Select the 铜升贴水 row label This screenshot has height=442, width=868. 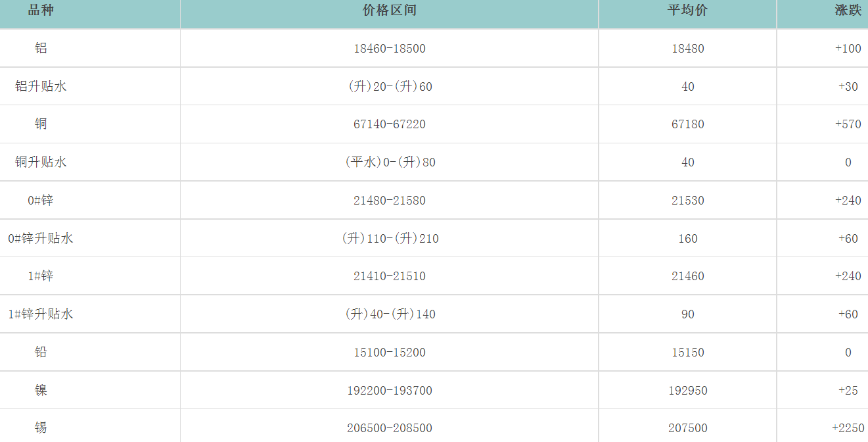tap(41, 162)
